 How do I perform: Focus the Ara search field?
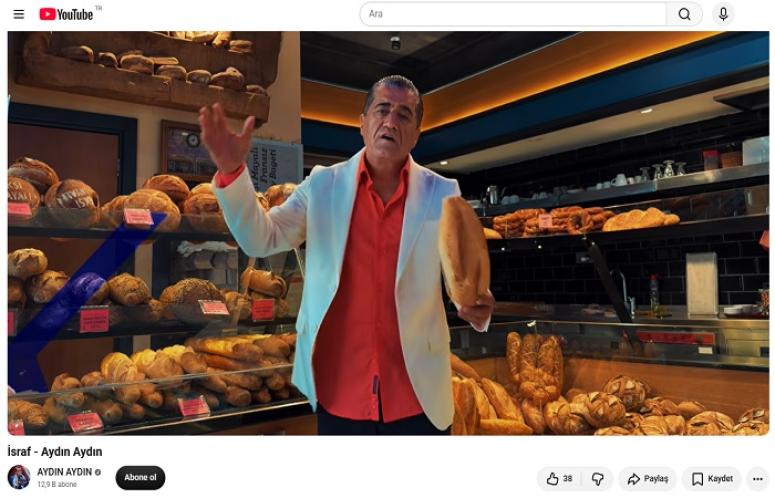pyautogui.click(x=513, y=14)
